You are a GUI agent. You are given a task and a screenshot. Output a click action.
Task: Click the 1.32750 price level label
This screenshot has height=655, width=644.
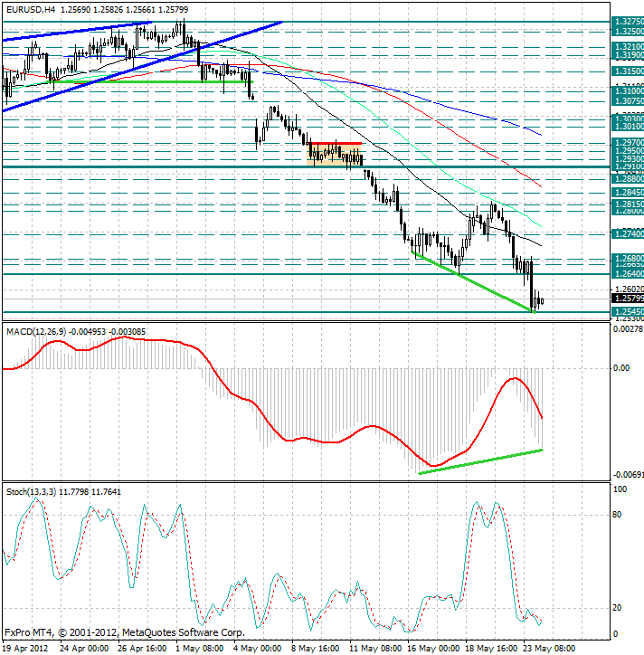click(x=628, y=22)
